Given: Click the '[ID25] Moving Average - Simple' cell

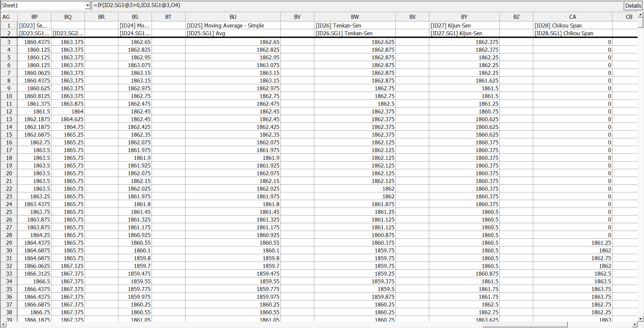Looking at the screenshot, I should pyautogui.click(x=233, y=26).
